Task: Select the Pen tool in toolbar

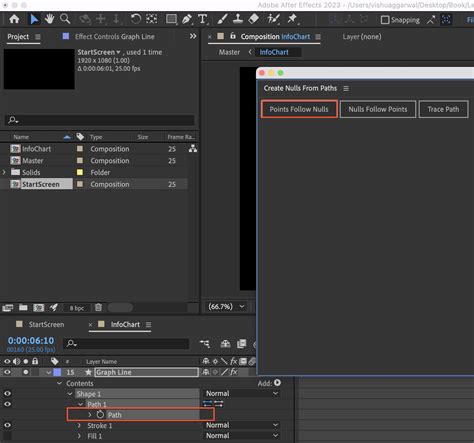Action: 187,19
